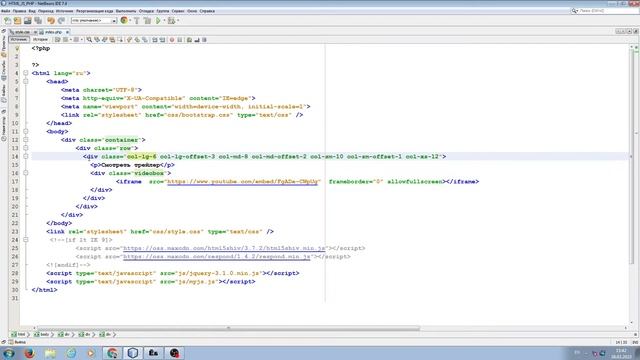Click the respond.min.js URL on line 26
This screenshot has height=360, width=640.
pos(217,256)
